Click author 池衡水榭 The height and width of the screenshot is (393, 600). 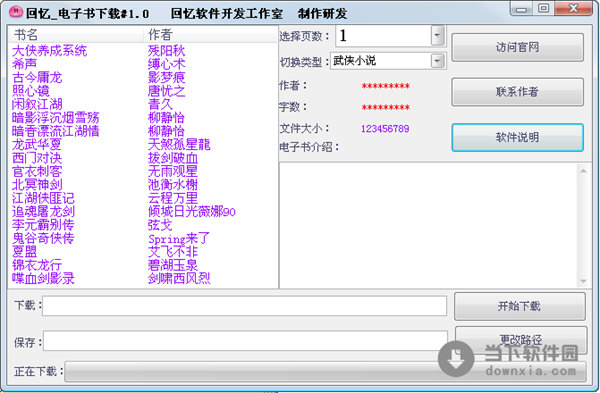coord(173,184)
